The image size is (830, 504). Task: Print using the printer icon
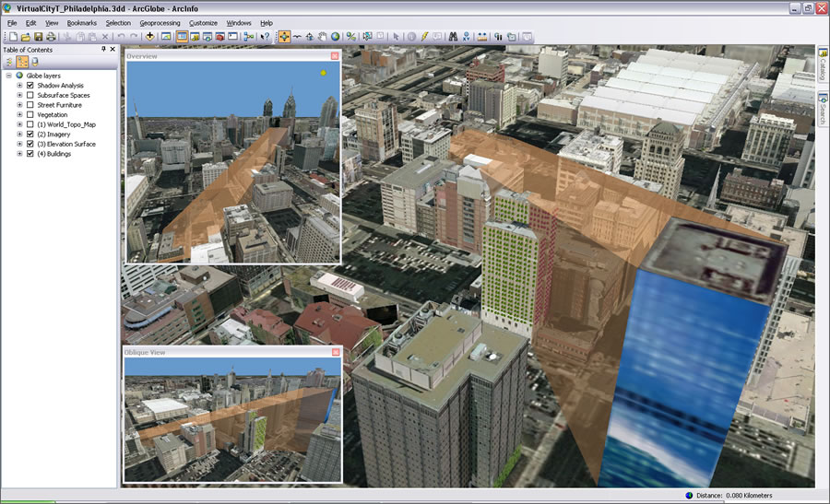[x=51, y=37]
